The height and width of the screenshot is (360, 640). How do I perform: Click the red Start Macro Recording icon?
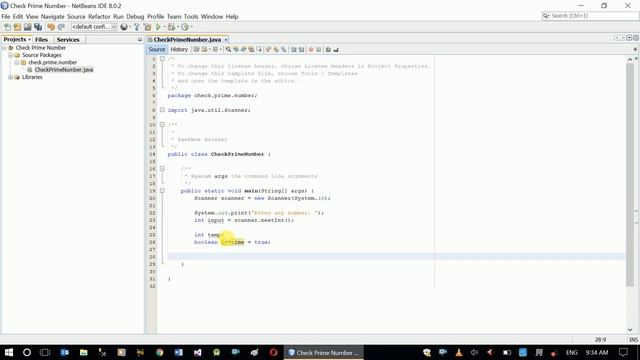311,49
